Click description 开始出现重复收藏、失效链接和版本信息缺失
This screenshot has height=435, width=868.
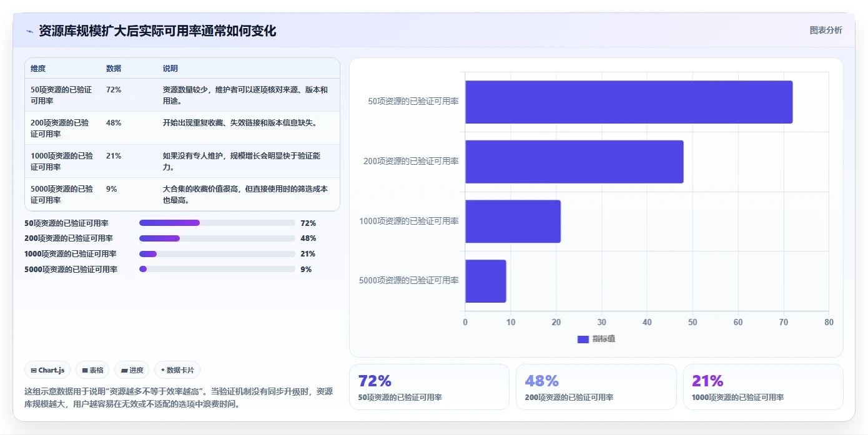click(241, 123)
